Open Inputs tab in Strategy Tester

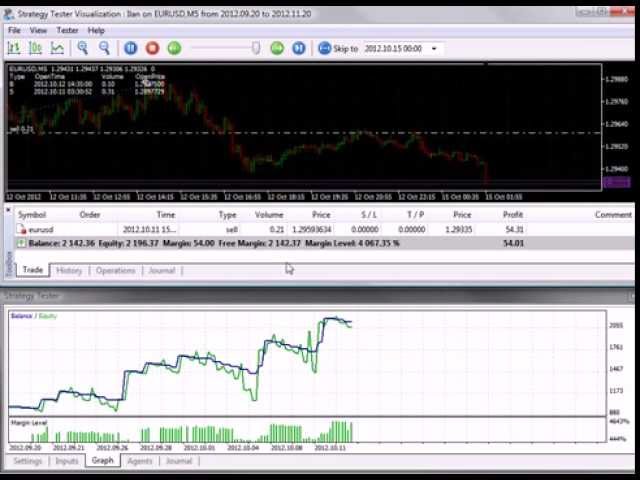pyautogui.click(x=67, y=461)
